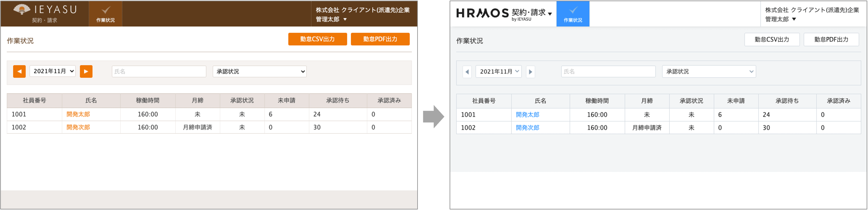Click checkmark 作業状況 tab in brown header
868x210 pixels.
coord(106,14)
